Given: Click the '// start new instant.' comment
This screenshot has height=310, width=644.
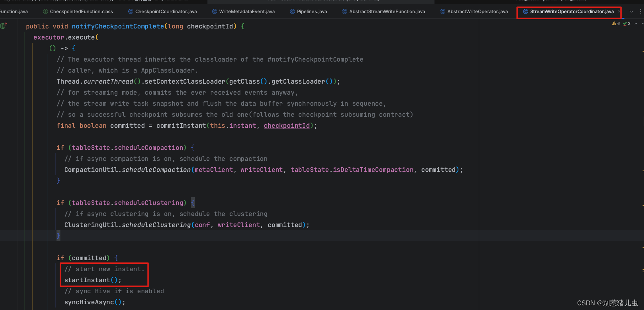Looking at the screenshot, I should point(104,269).
